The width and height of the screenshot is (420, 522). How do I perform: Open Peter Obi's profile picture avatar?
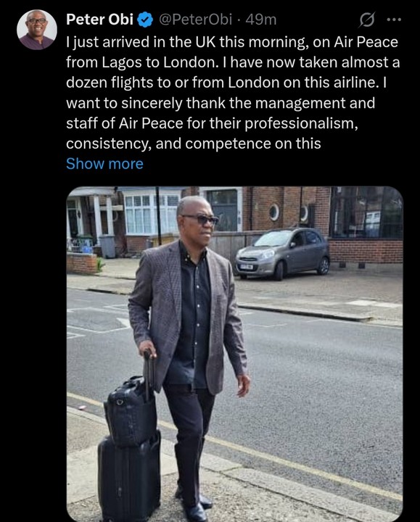(37, 30)
